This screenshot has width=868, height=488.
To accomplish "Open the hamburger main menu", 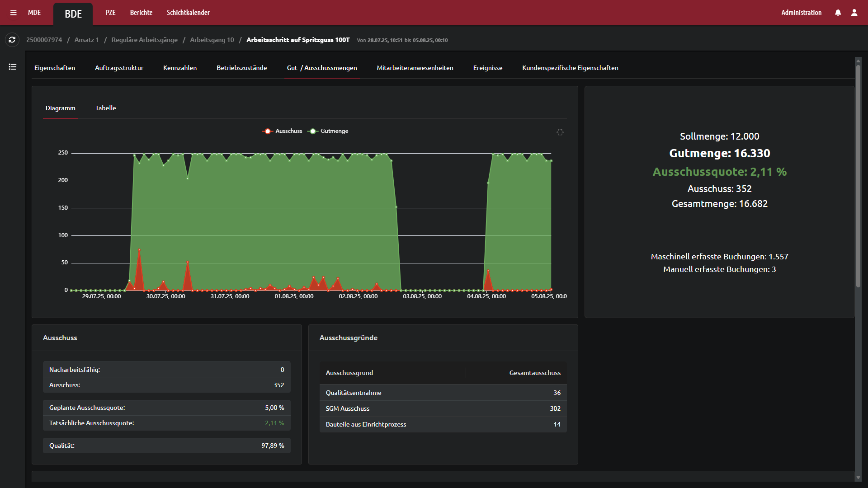I will pyautogui.click(x=14, y=13).
